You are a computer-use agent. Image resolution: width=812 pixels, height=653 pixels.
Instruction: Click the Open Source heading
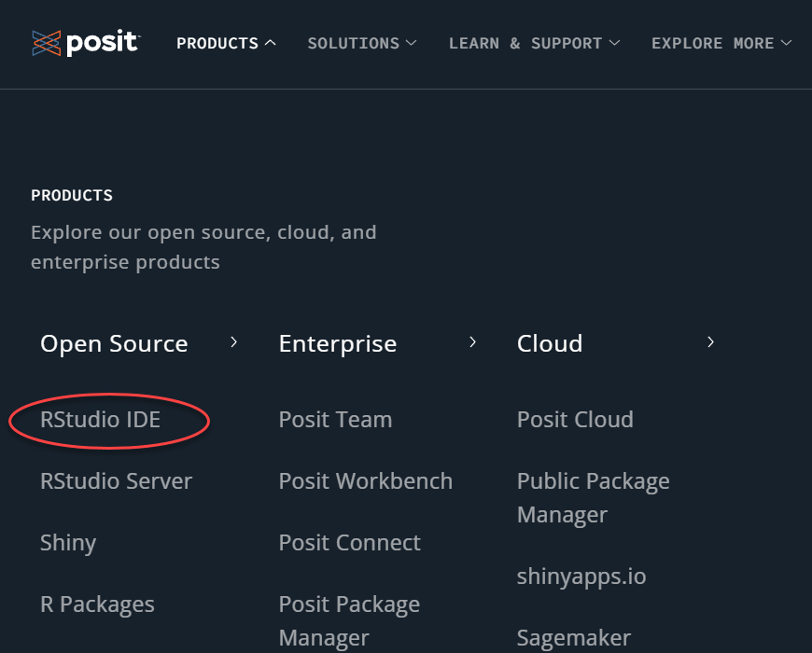click(114, 343)
